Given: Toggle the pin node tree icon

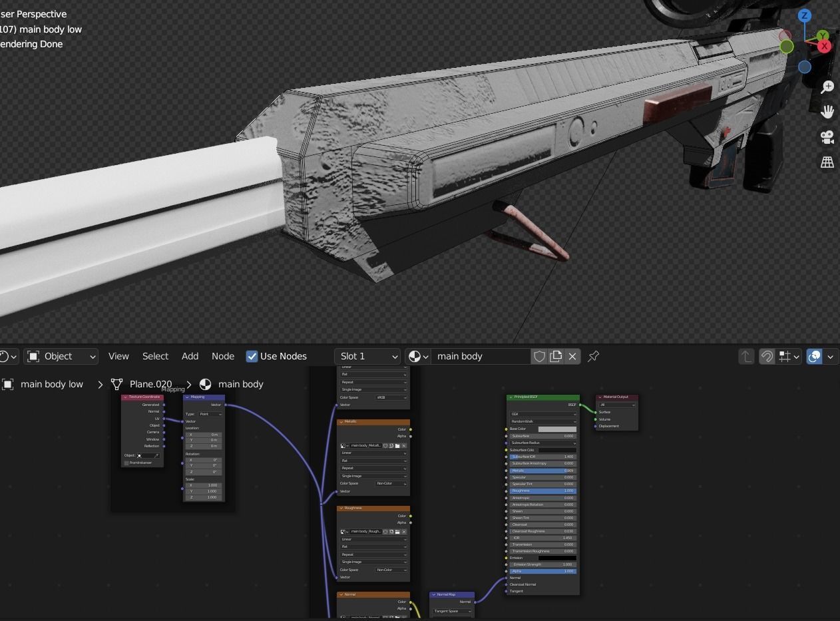Looking at the screenshot, I should point(593,356).
